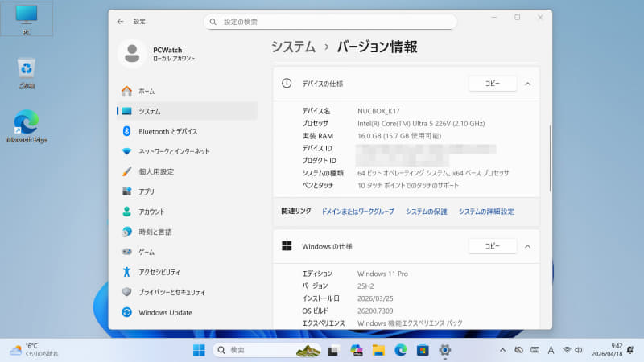Click the Intel(R) Core(TM) Ultra 5 226V value
Image resolution: width=644 pixels, height=362 pixels.
pos(421,124)
